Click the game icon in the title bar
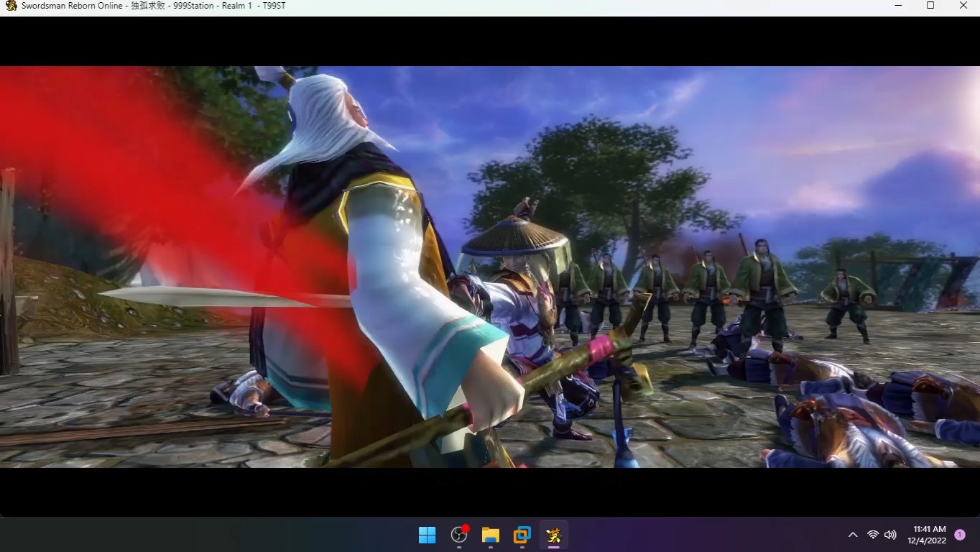Viewport: 980px width, 552px height. 11,6
